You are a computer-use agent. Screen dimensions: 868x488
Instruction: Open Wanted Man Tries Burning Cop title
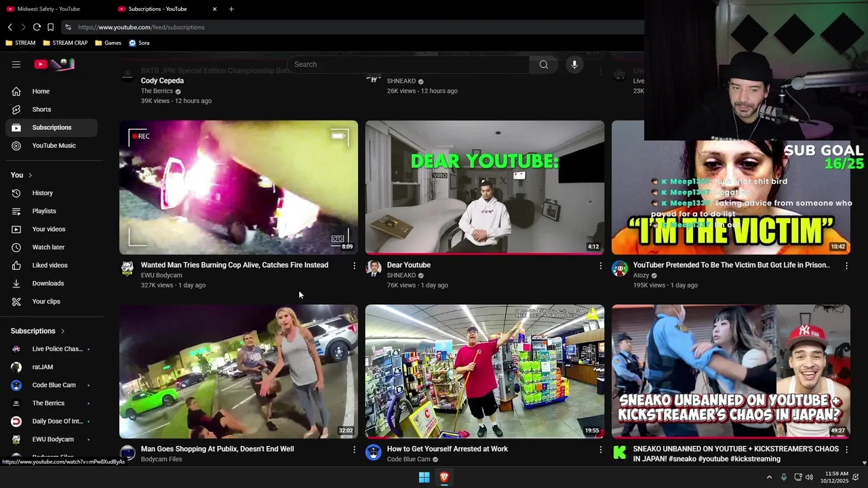235,265
